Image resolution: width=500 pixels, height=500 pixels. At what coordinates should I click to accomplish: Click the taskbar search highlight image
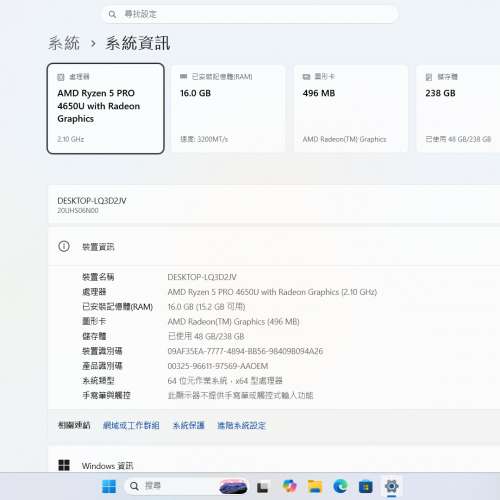point(233,487)
